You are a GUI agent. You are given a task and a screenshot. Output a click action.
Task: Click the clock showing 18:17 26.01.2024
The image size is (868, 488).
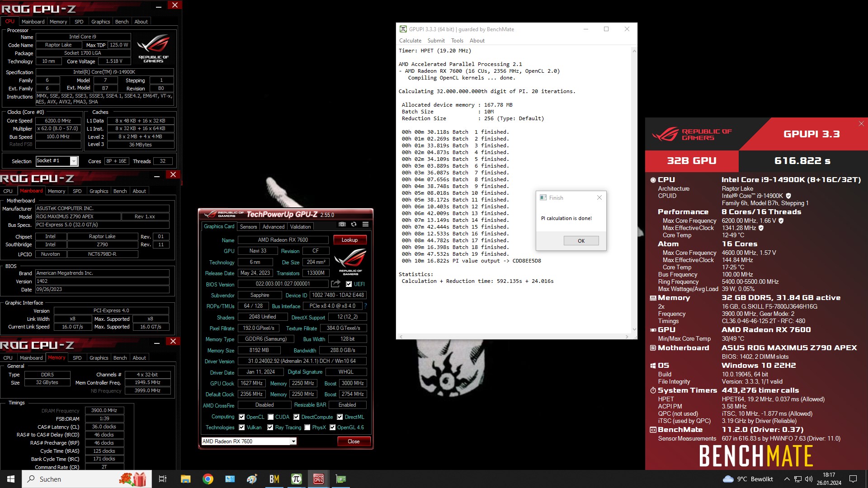click(x=829, y=479)
